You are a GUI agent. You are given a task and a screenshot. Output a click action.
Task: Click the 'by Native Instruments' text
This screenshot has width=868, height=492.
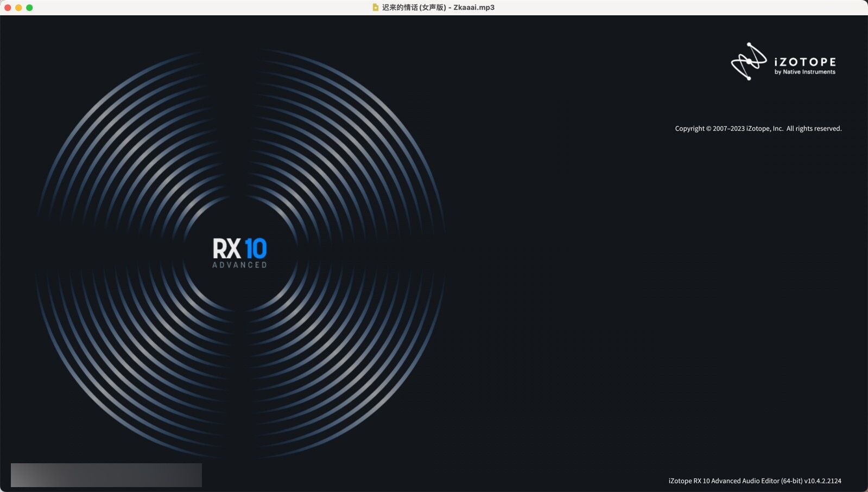(x=805, y=72)
